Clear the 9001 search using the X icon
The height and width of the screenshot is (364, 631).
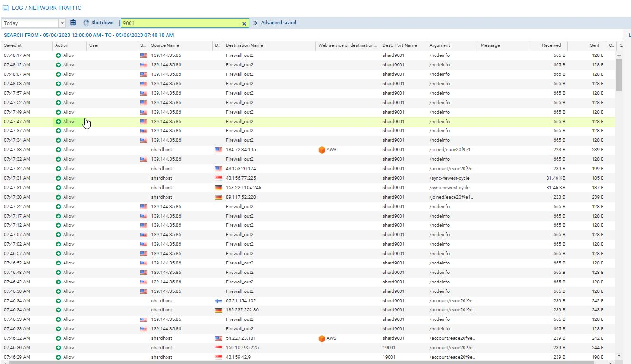coord(244,23)
